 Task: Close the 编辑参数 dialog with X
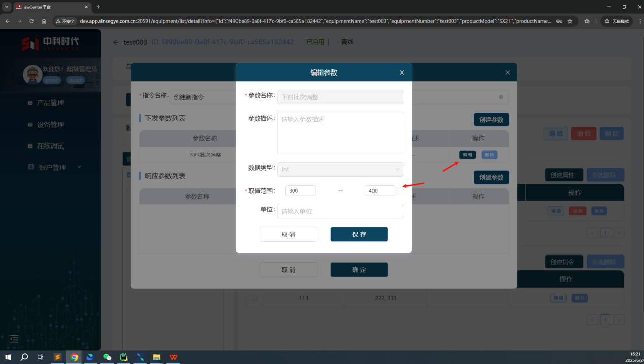click(x=402, y=72)
